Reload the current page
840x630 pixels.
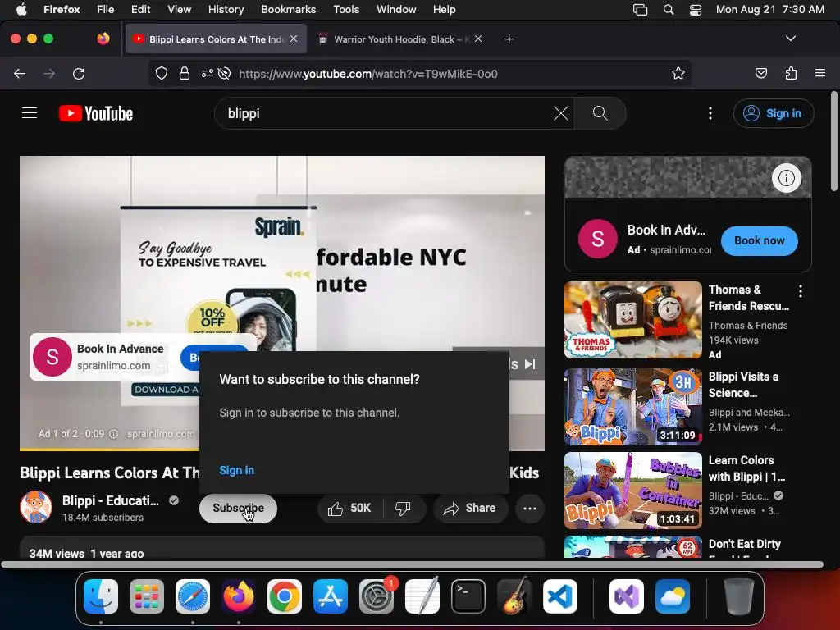pos(79,73)
